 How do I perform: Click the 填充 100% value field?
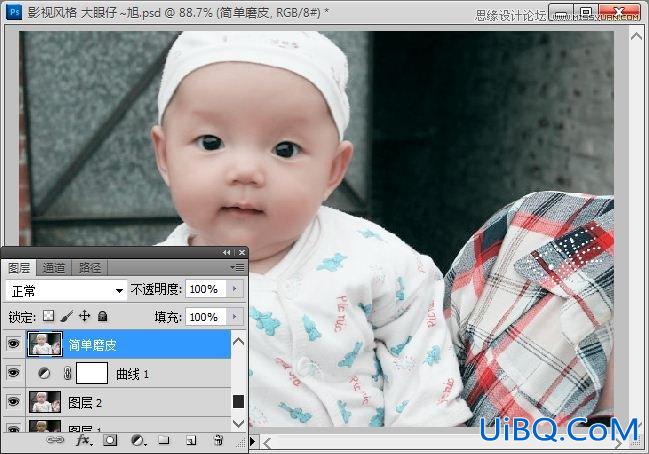(206, 317)
